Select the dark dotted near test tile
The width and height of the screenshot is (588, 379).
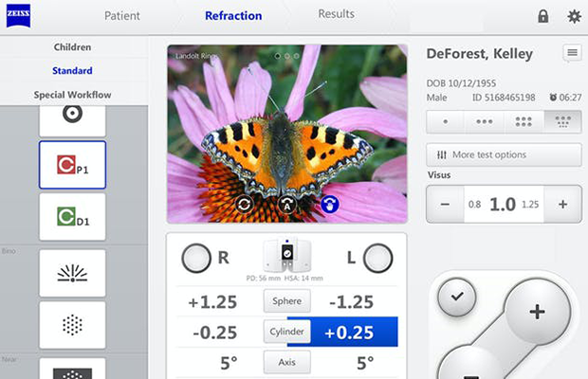(x=72, y=369)
